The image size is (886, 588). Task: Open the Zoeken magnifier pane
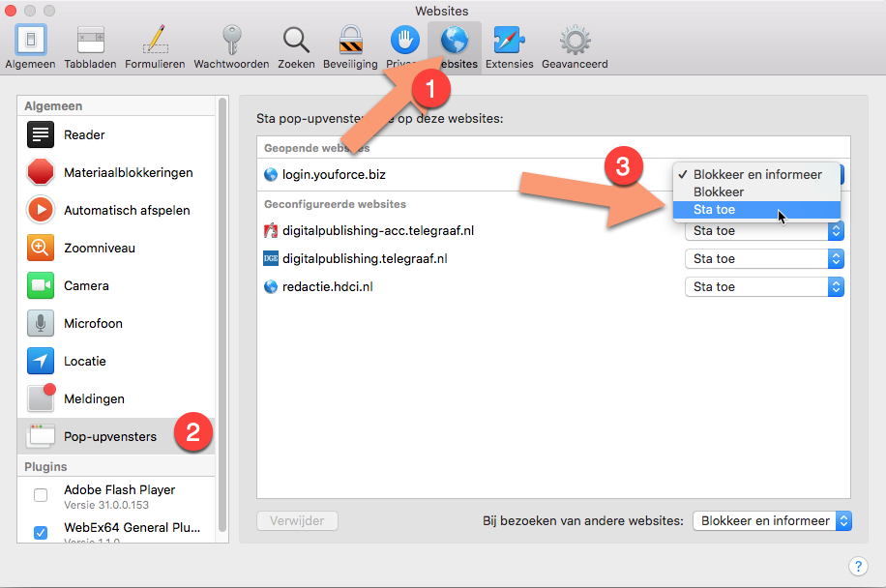tap(296, 46)
